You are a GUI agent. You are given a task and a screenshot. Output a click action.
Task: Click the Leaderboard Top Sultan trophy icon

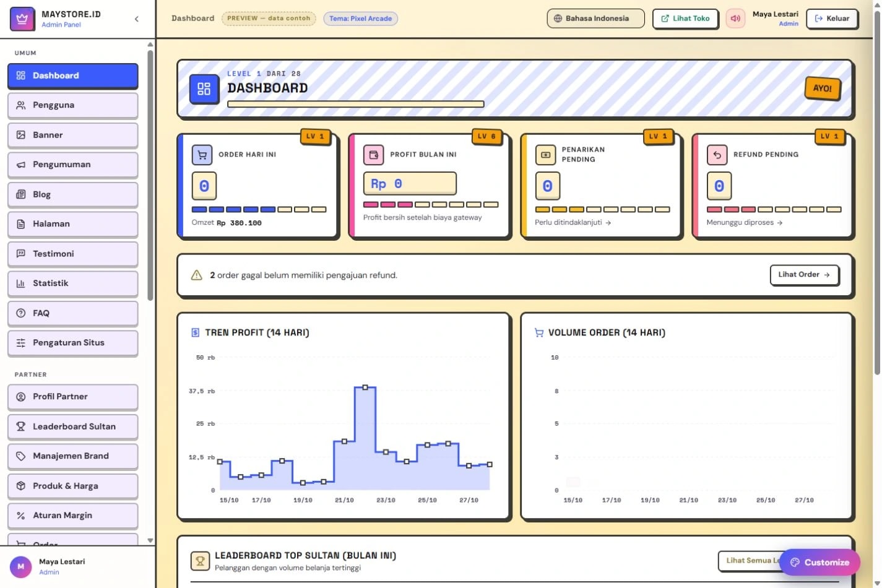coord(200,561)
